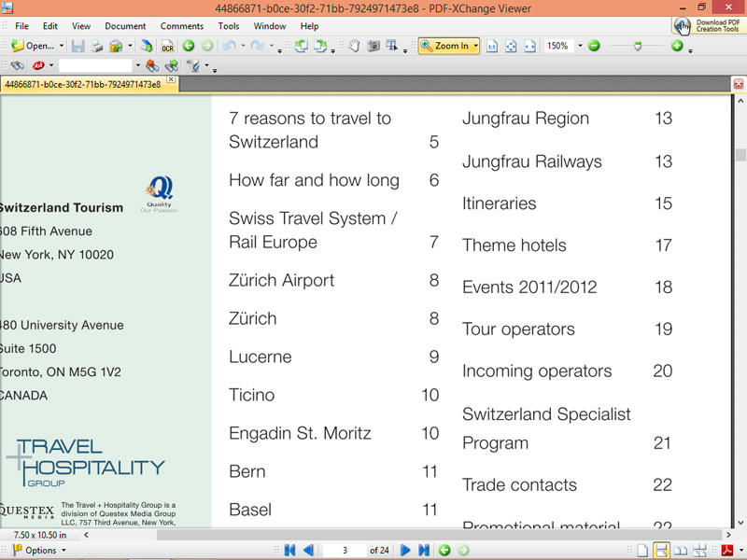Image resolution: width=747 pixels, height=560 pixels.
Task: Open the search provider dropdown arrow
Action: 51,65
